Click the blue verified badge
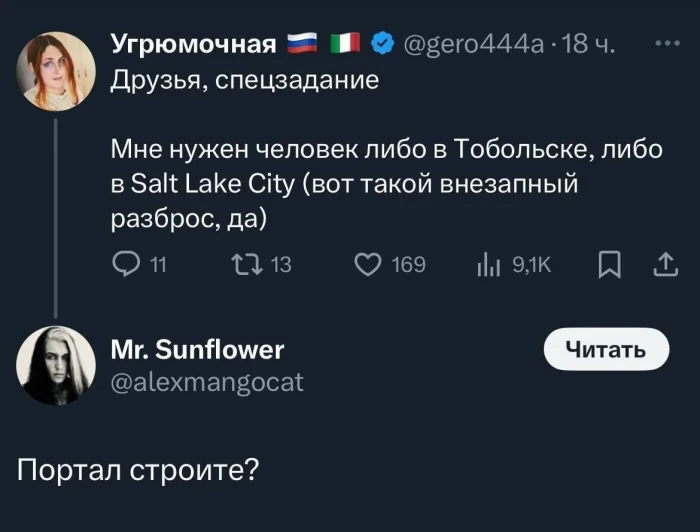 click(382, 45)
